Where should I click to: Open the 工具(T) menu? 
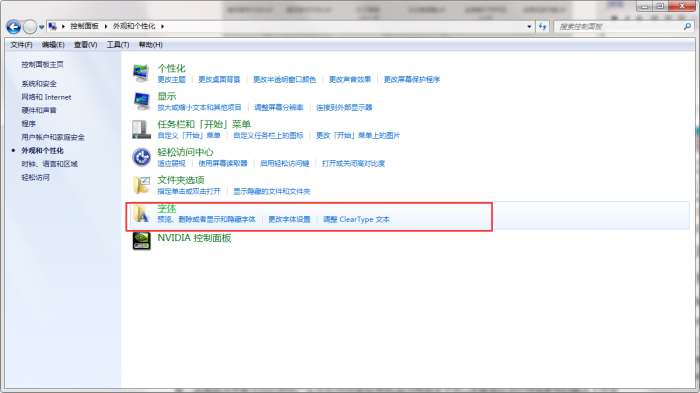(x=118, y=45)
